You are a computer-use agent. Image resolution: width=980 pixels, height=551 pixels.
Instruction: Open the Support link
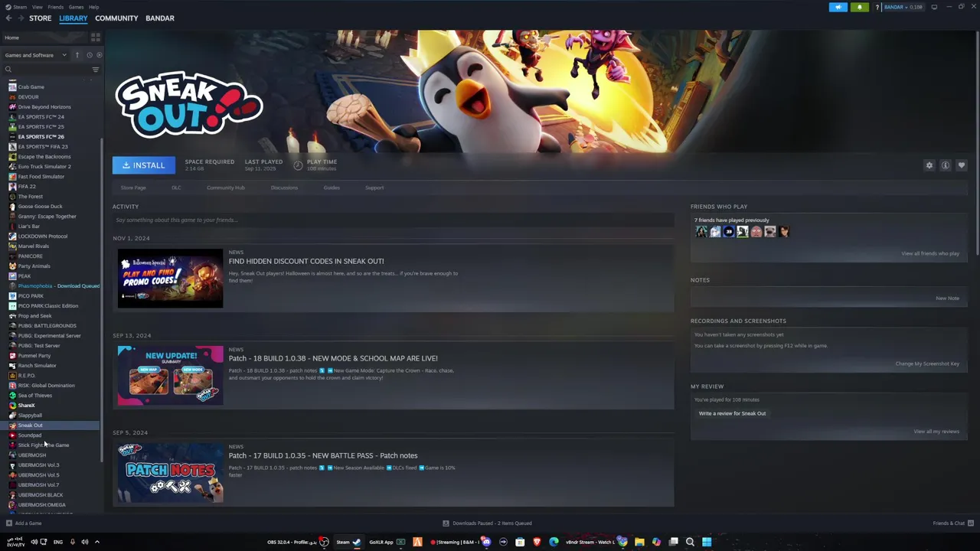(374, 187)
